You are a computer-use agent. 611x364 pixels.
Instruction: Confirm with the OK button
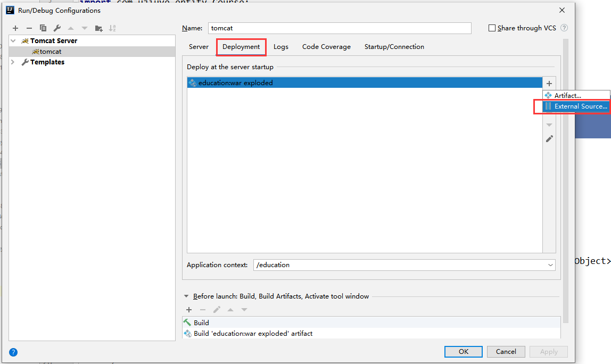[x=464, y=352]
